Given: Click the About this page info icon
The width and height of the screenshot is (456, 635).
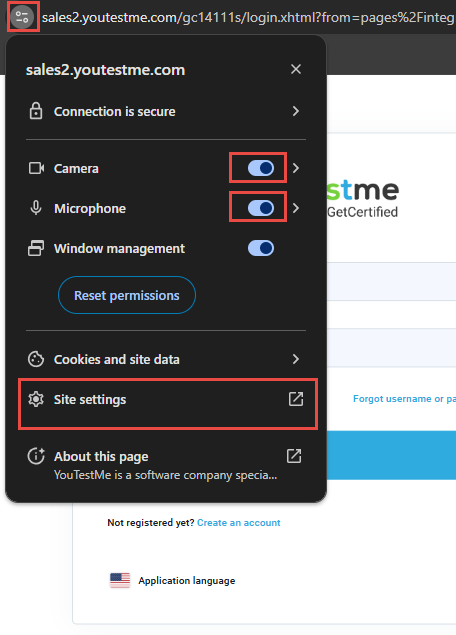Looking at the screenshot, I should coord(36,456).
